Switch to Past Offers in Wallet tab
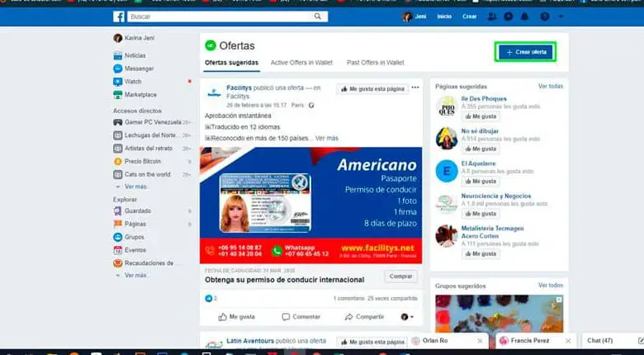 pyautogui.click(x=375, y=63)
